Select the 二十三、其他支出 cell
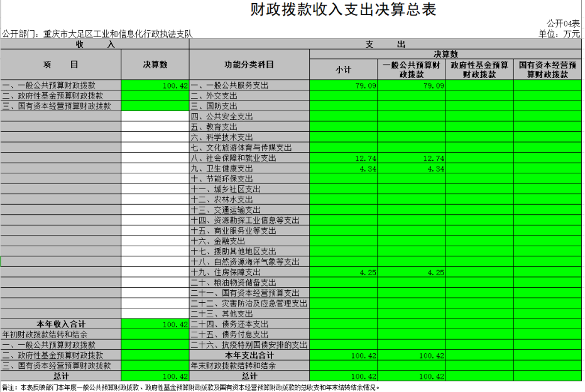 tap(249, 314)
